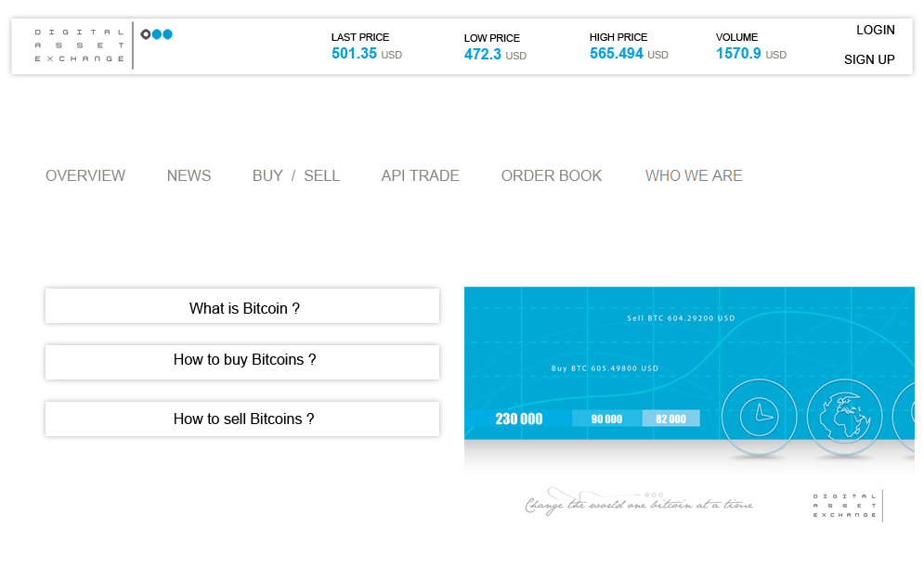The image size is (924, 580).
Task: Click the Sign Up link
Action: 869,59
